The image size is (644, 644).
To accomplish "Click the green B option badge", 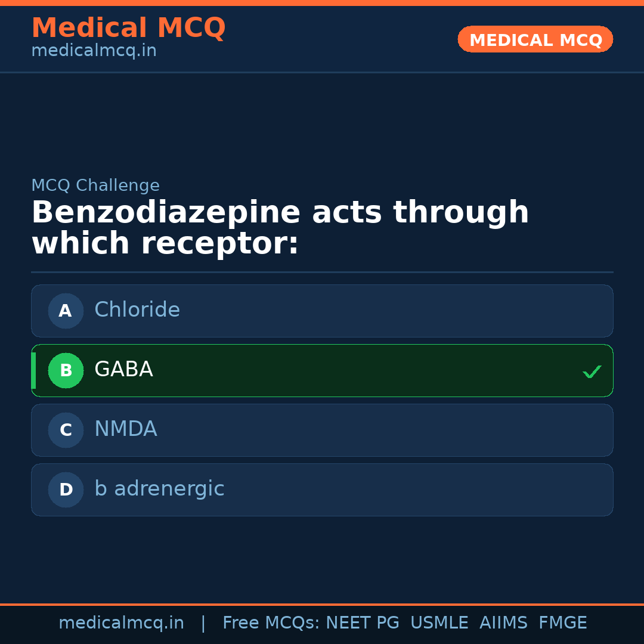I will click(66, 370).
